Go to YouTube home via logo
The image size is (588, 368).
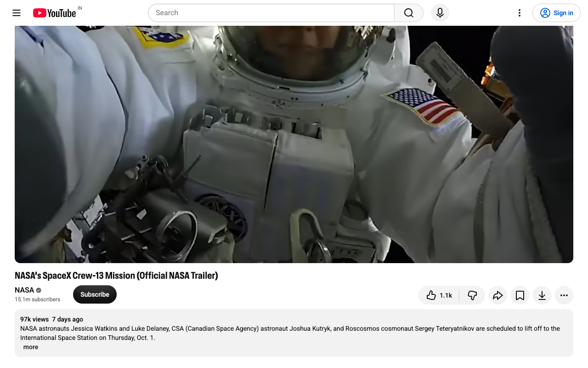[x=54, y=13]
